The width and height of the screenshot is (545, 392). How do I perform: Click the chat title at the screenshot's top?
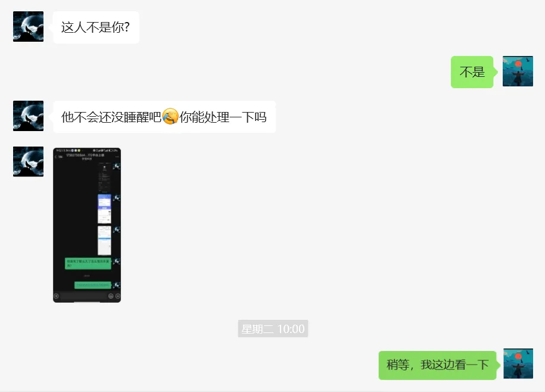(x=85, y=155)
